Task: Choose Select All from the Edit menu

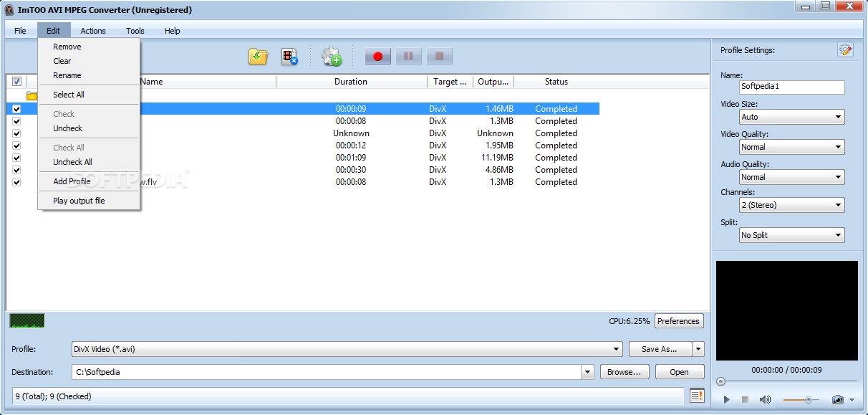Action: coord(89,95)
